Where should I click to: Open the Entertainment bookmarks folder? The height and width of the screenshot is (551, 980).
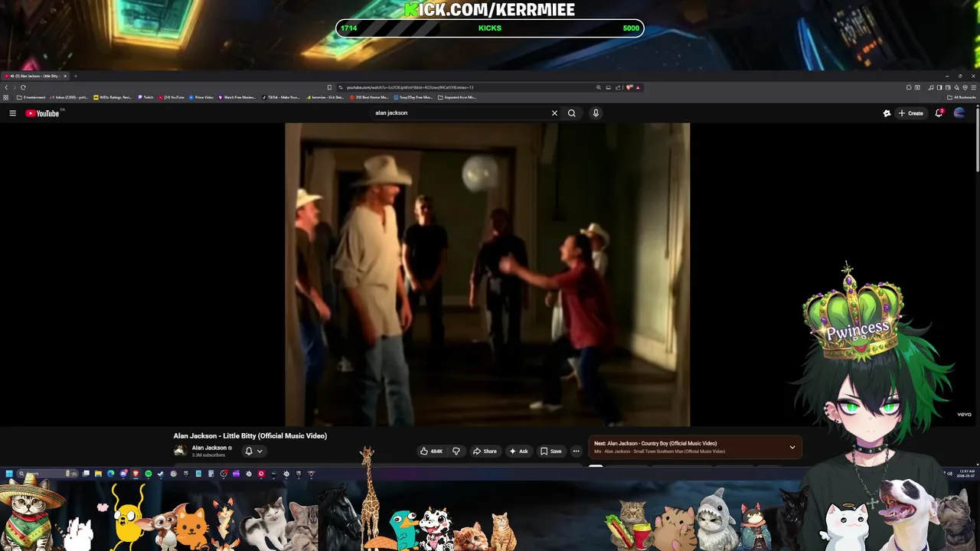pos(31,97)
